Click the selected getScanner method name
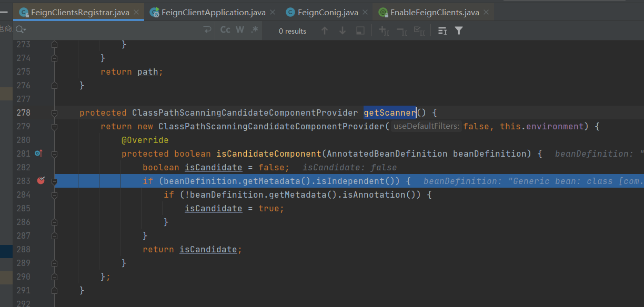This screenshot has width=644, height=307. click(390, 112)
